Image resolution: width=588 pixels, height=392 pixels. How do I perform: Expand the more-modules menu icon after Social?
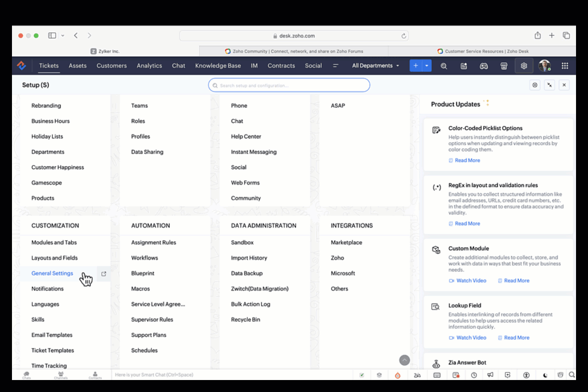[335, 66]
